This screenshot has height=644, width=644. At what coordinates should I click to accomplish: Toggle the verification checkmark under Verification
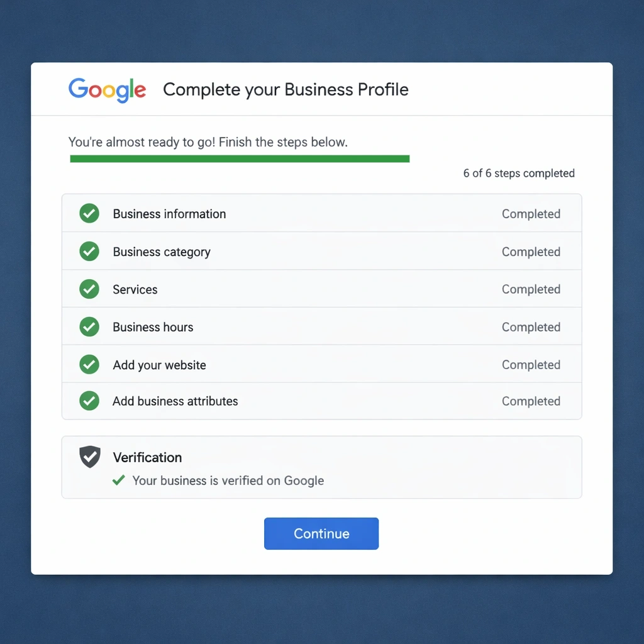pos(118,480)
